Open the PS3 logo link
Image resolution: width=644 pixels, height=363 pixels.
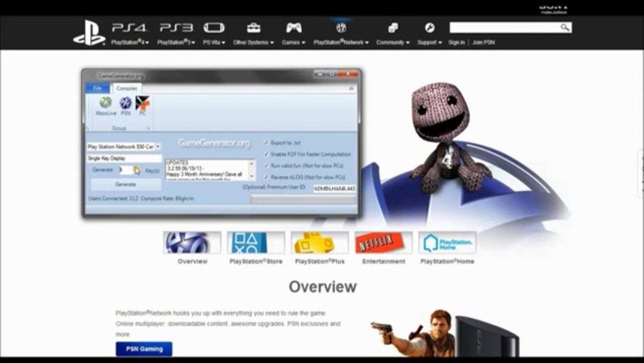(x=176, y=28)
